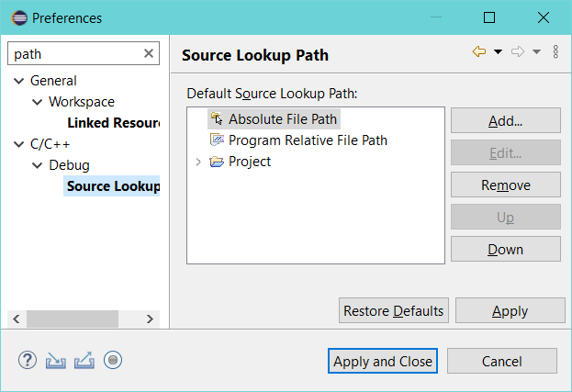Click the Program Relative File Path icon
The width and height of the screenshot is (572, 392).
click(x=217, y=140)
